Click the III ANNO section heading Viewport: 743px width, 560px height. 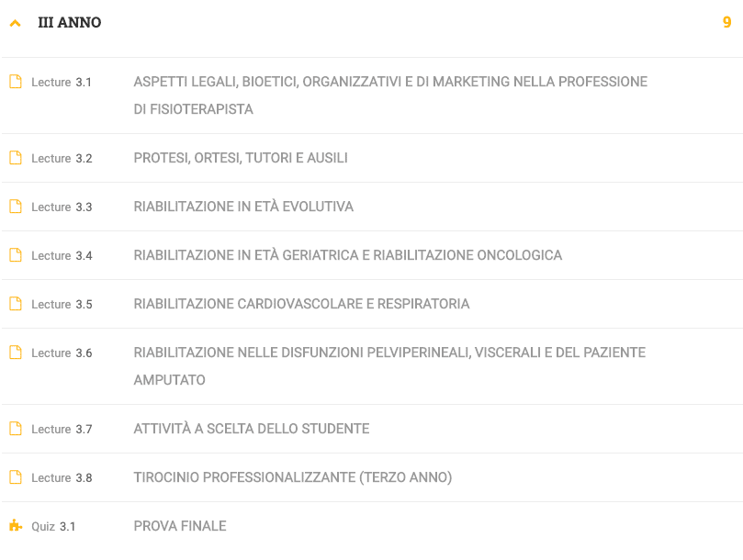click(x=70, y=22)
